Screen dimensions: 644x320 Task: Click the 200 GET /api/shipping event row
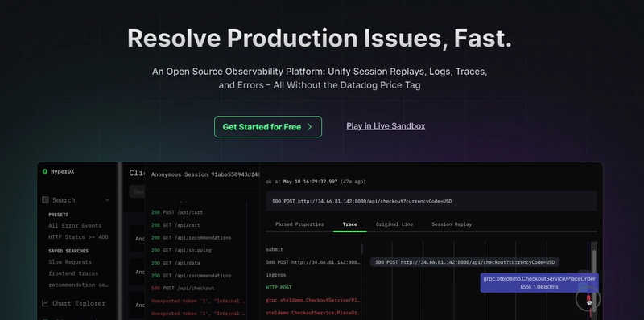(181, 250)
